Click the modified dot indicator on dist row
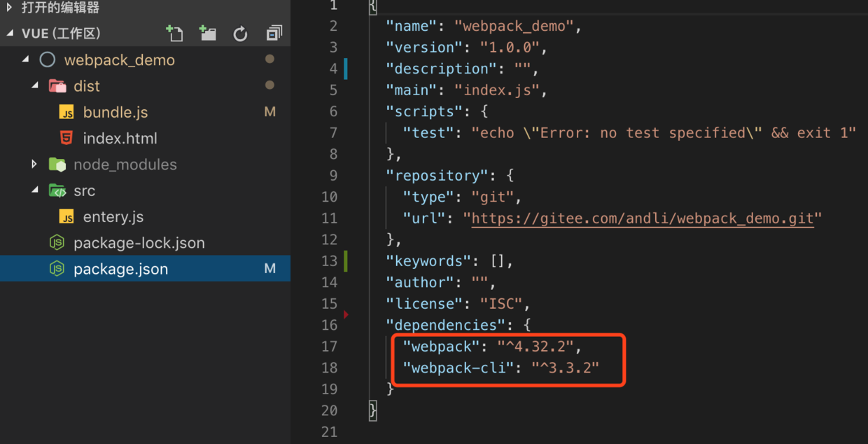868x444 pixels. tap(269, 85)
